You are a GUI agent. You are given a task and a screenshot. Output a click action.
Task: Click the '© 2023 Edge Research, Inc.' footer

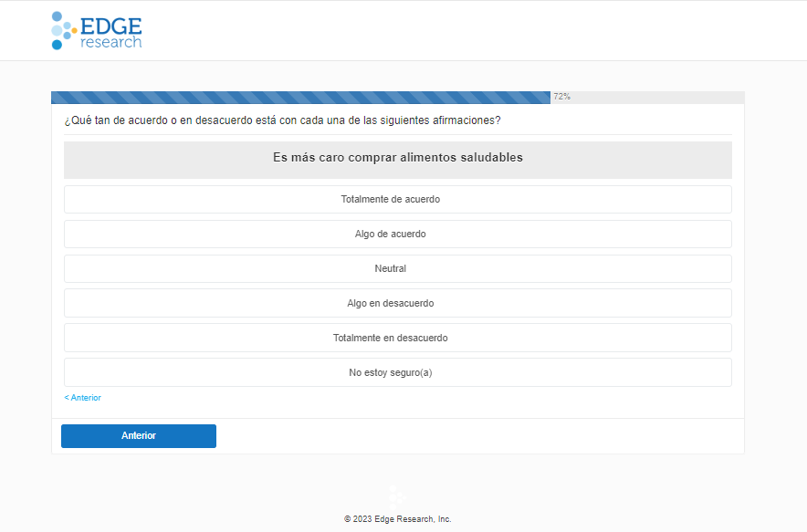[x=398, y=519]
